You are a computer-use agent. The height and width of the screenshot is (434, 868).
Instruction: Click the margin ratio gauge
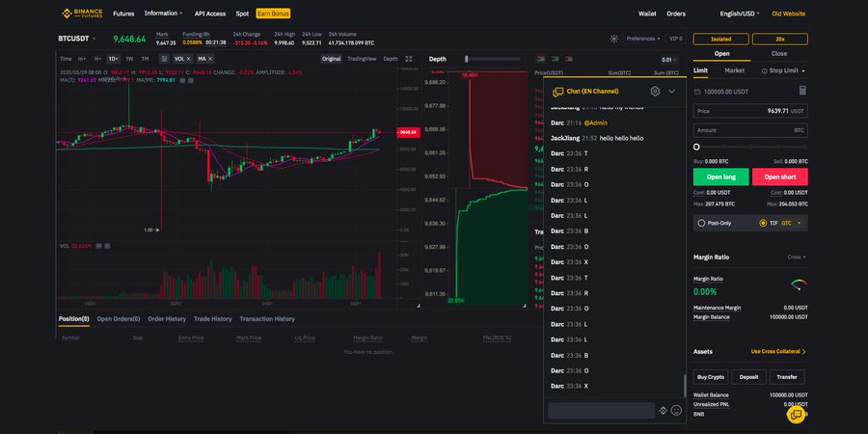pos(799,285)
